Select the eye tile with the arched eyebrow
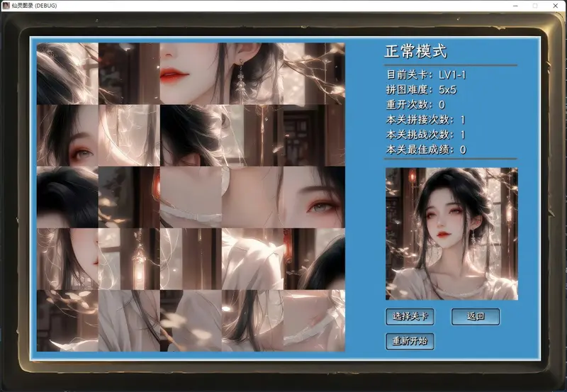 313,197
